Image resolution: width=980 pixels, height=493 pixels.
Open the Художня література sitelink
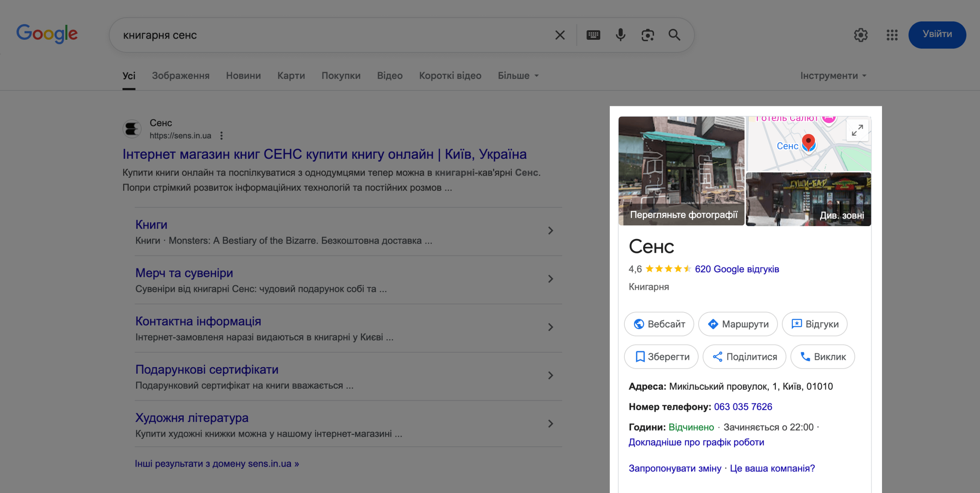192,418
